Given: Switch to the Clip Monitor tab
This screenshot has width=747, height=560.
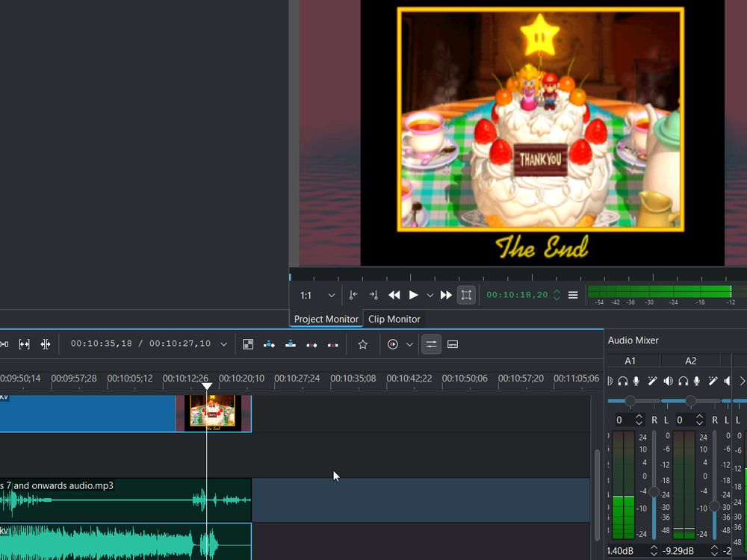Looking at the screenshot, I should (x=394, y=319).
